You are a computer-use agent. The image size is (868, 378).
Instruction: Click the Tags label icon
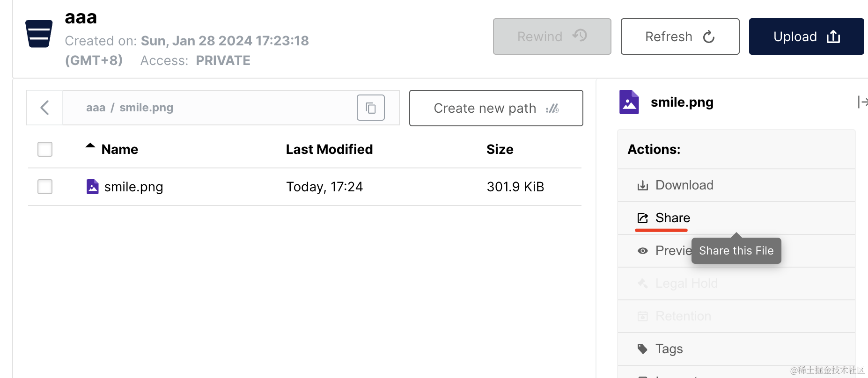point(643,349)
